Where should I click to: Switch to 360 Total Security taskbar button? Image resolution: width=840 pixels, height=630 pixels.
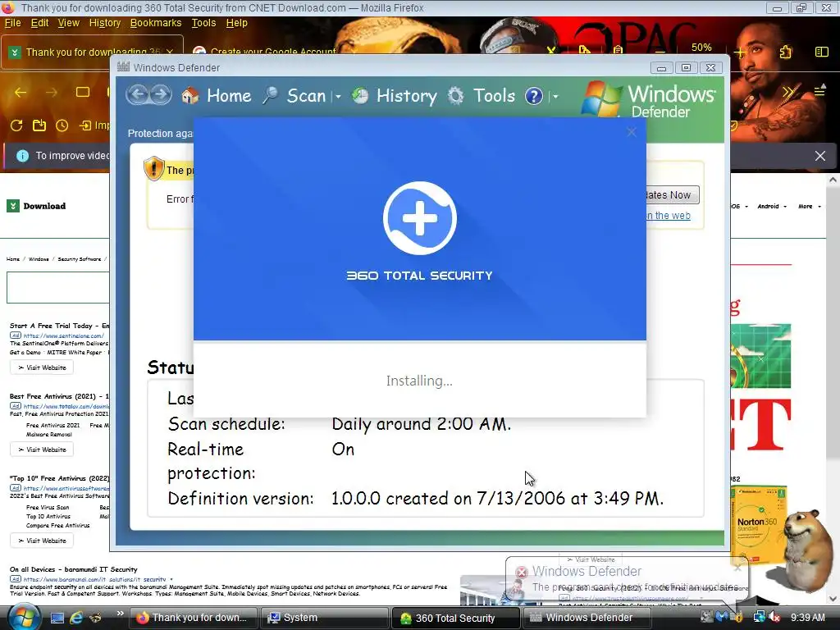point(455,618)
